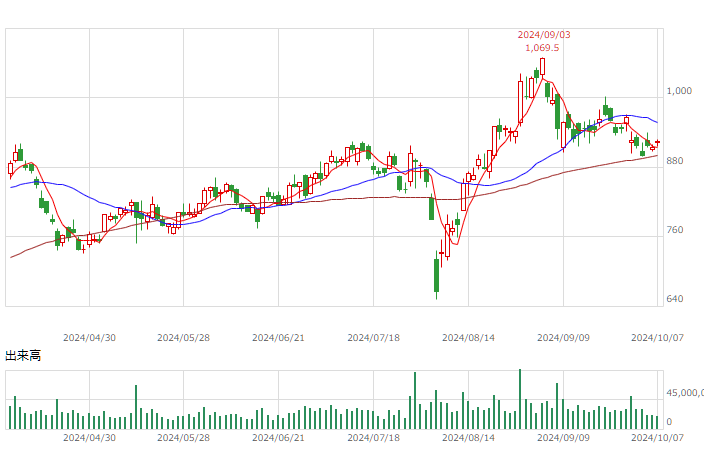Screen dimensions: 704x451
Task: Click the 2024/06/21 date under volume chart
Action: [278, 438]
